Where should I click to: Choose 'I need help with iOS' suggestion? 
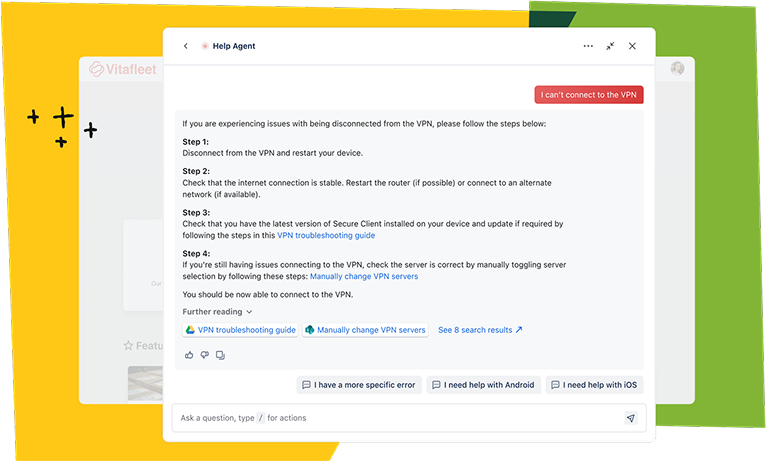click(x=595, y=385)
